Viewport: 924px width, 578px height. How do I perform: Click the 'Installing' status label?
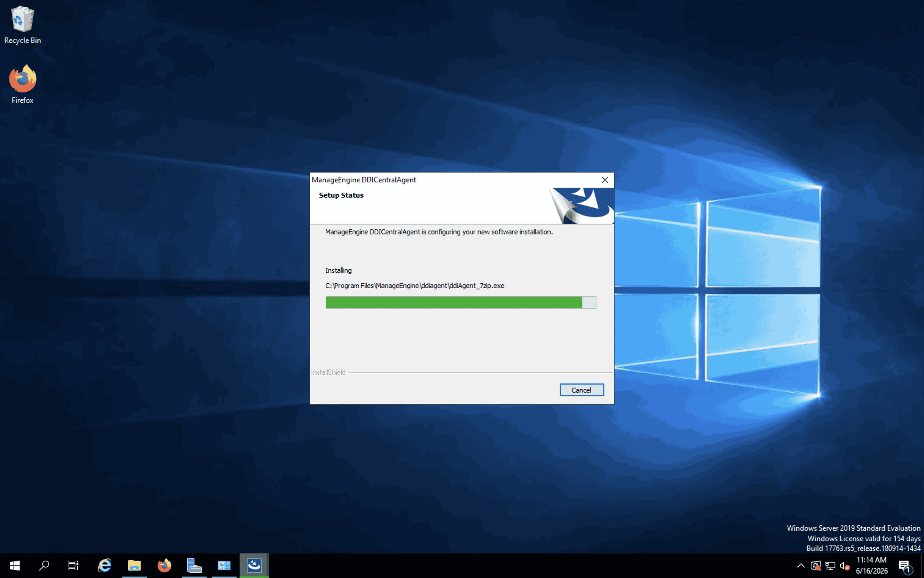[338, 270]
